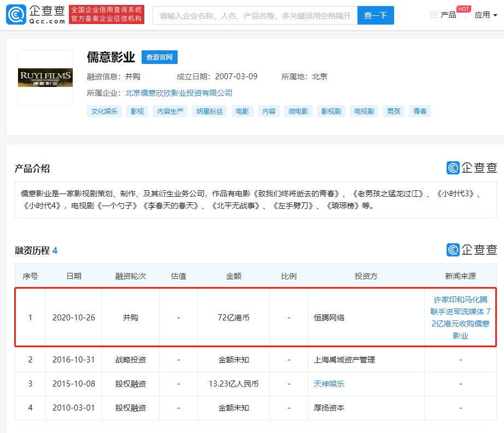Click the 恒腾网络 investor cell
The width and height of the screenshot is (504, 433).
(x=366, y=318)
